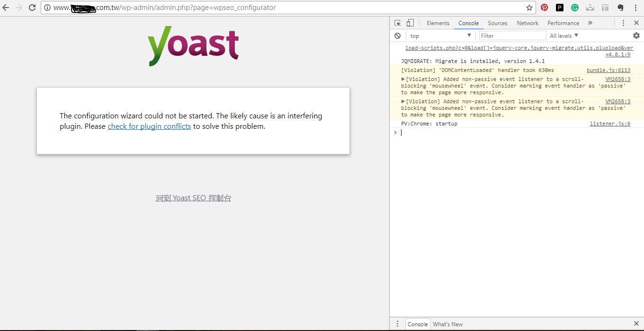Select the PV:Chrome: startup log message
This screenshot has height=331, width=644.
tap(429, 124)
